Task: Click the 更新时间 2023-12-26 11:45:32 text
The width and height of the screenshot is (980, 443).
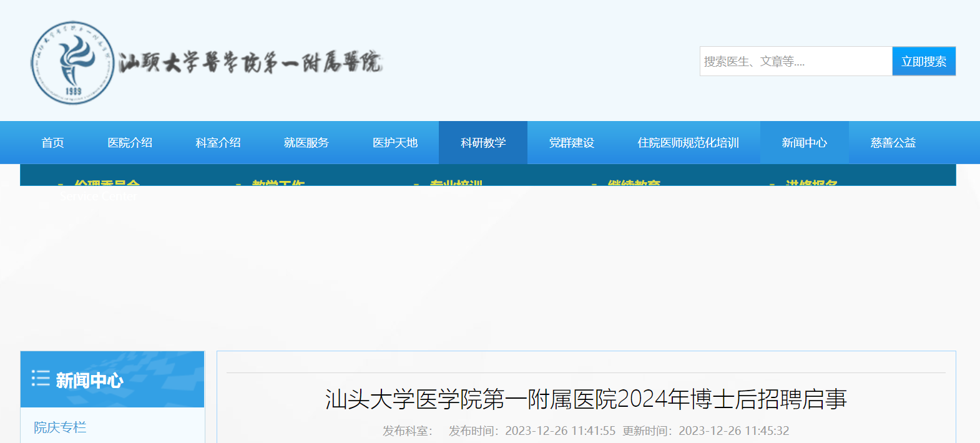Action: [x=706, y=431]
